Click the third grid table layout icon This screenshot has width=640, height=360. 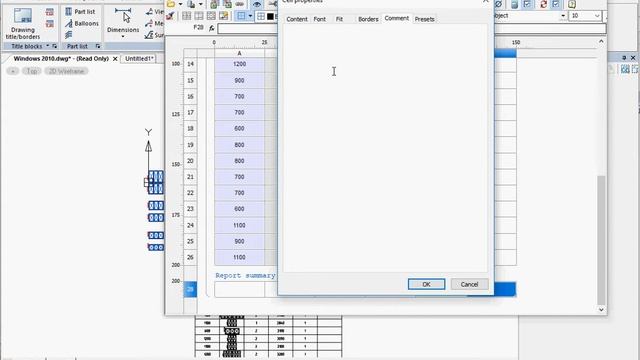[211, 16]
